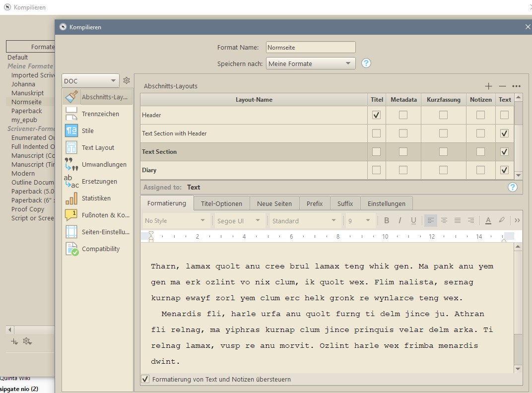This screenshot has height=393, width=532.
Task: Select the Statistiken bar chart icon
Action: tap(71, 198)
